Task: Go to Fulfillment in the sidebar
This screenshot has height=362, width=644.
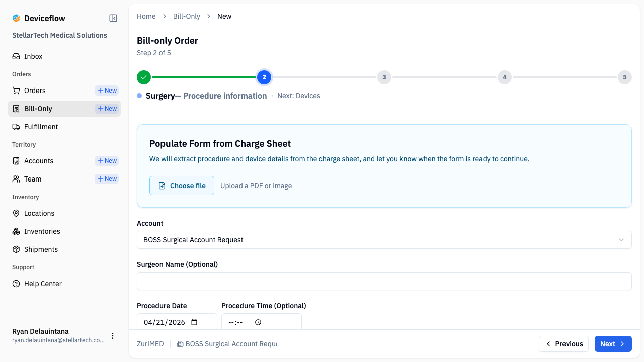Action: click(41, 127)
